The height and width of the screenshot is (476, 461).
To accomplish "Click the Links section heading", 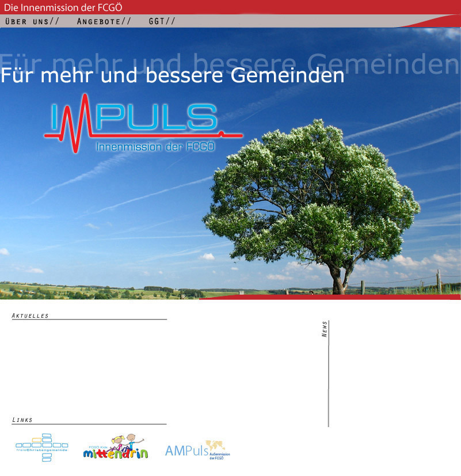I will [x=22, y=420].
